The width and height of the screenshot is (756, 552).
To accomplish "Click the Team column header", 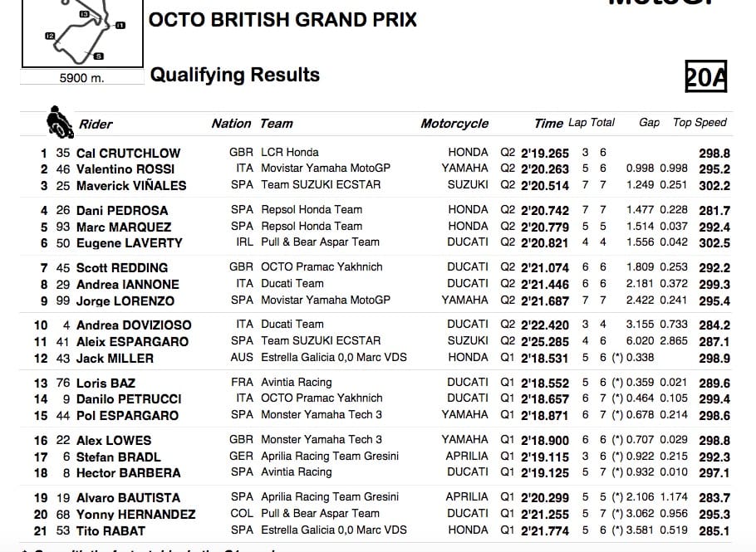I will tap(277, 124).
